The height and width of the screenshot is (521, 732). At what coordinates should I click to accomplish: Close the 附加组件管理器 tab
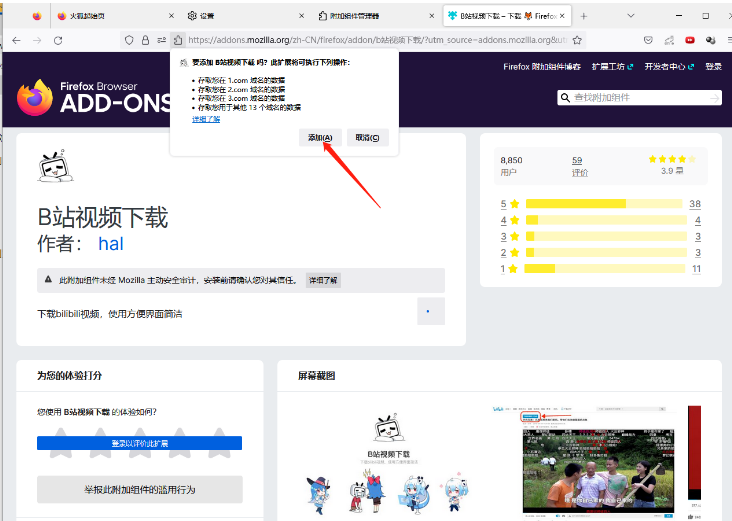(432, 16)
